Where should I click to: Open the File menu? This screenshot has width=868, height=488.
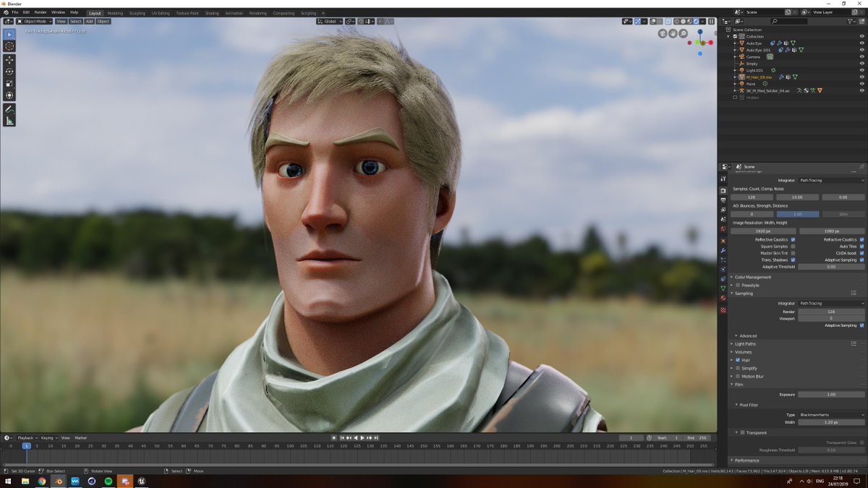click(x=14, y=12)
